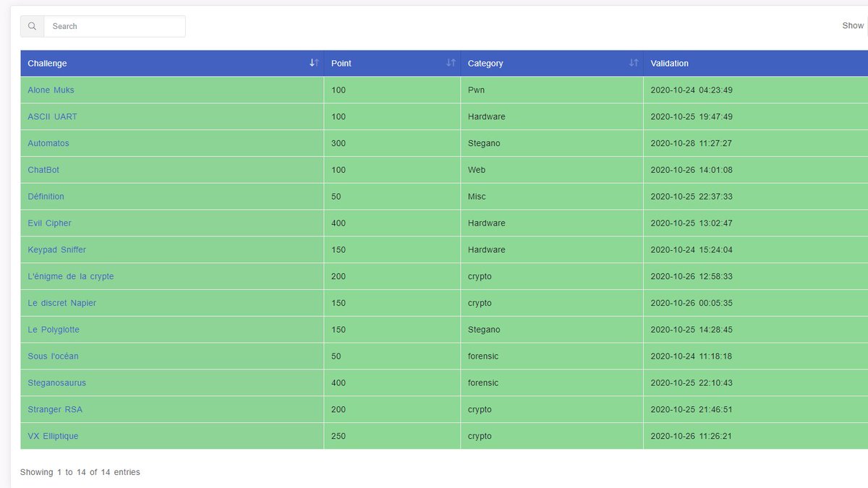Open L'énigme de la crypte link
Viewport: 868px width, 488px height.
(x=71, y=277)
